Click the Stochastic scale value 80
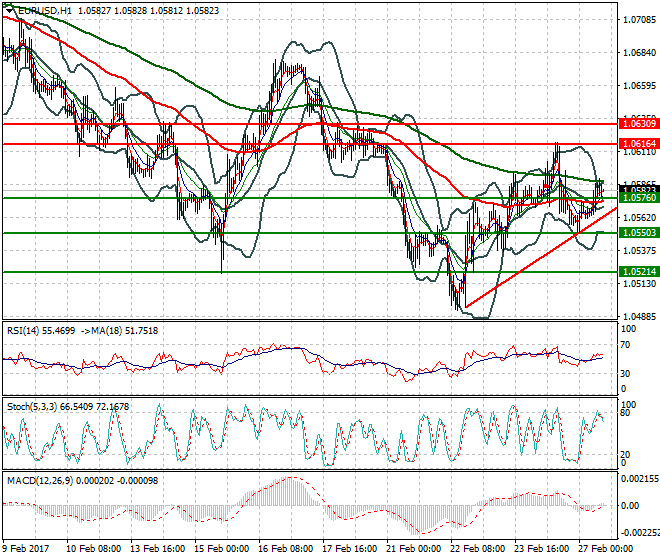The image size is (660, 560). [625, 413]
